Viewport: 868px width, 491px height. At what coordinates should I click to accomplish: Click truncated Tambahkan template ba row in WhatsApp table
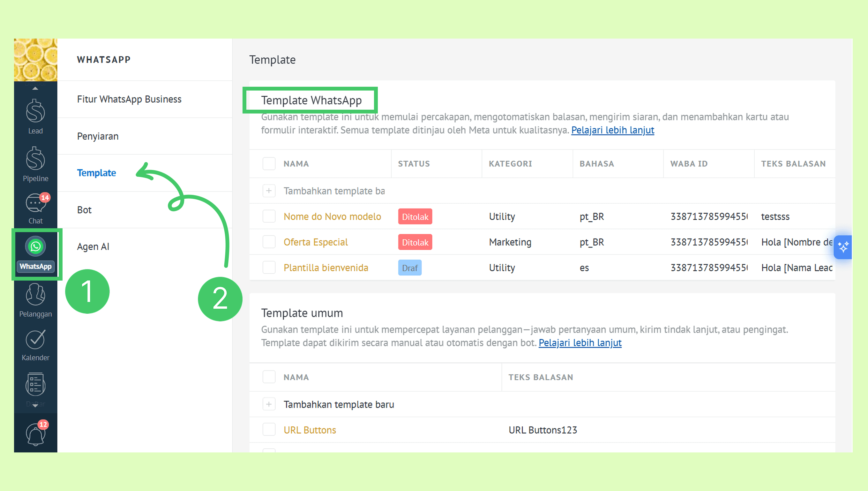click(x=334, y=191)
